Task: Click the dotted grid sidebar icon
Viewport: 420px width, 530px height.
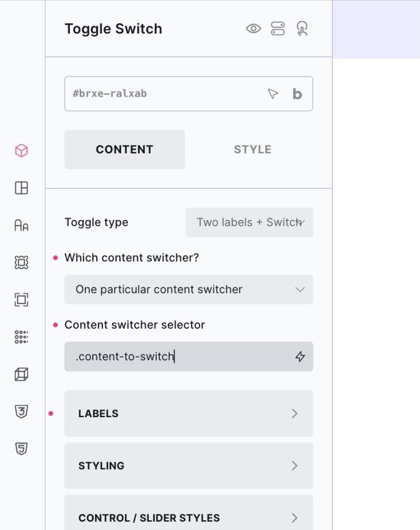Action: [21, 337]
